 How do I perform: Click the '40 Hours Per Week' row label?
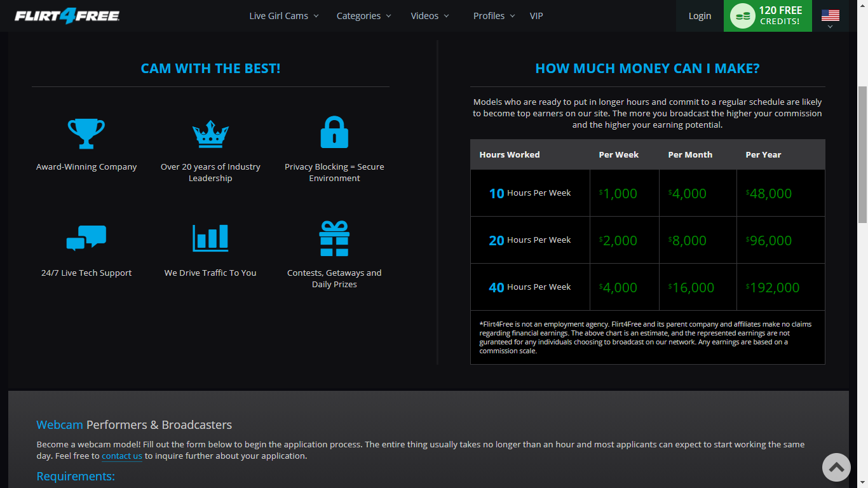(530, 287)
